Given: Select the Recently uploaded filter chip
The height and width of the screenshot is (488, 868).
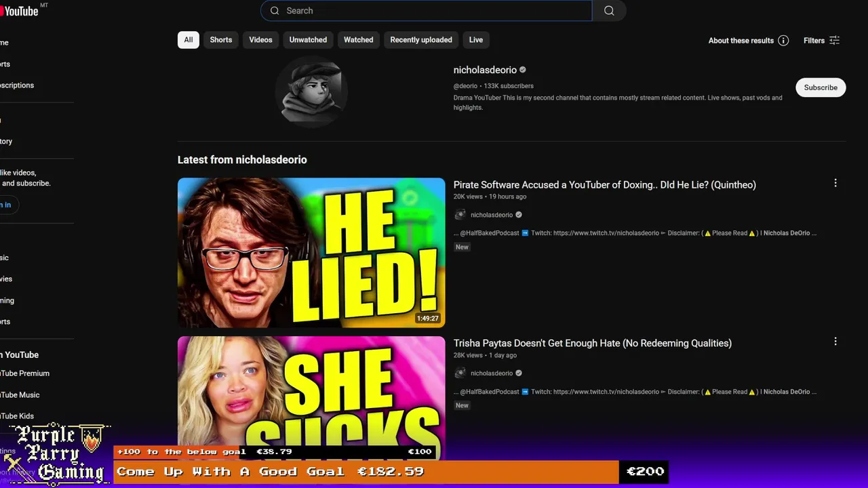Looking at the screenshot, I should pyautogui.click(x=421, y=40).
